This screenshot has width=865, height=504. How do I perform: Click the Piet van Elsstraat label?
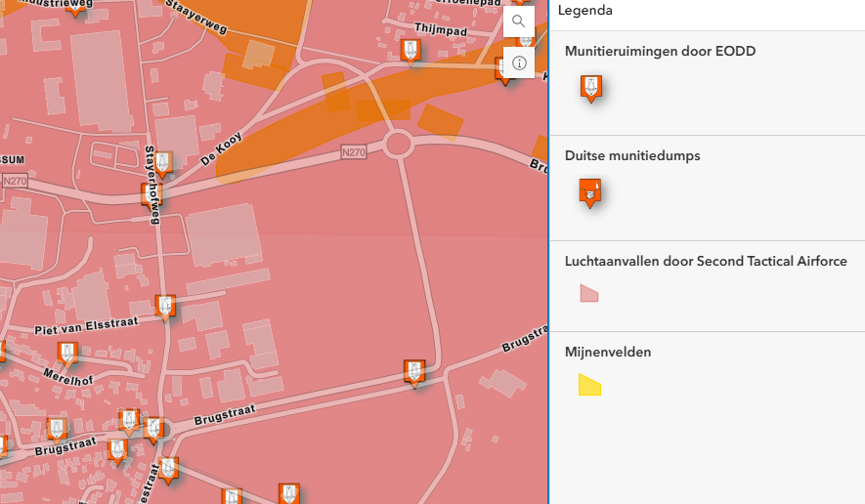click(86, 326)
